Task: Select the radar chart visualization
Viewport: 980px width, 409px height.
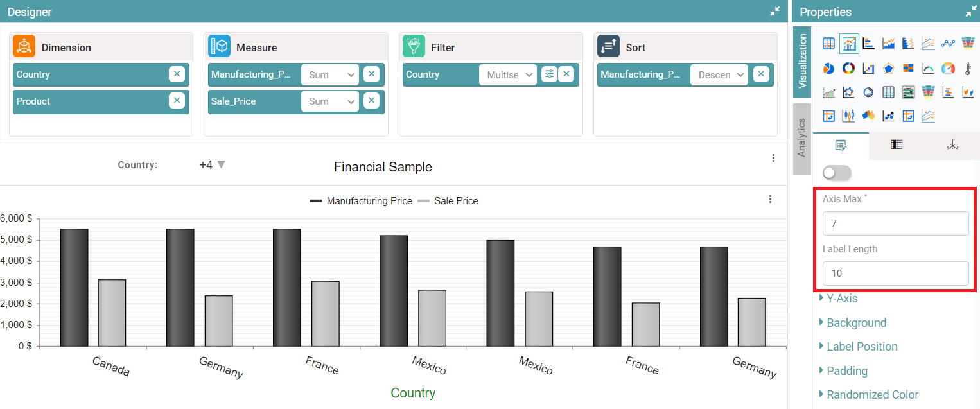Action: [888, 68]
